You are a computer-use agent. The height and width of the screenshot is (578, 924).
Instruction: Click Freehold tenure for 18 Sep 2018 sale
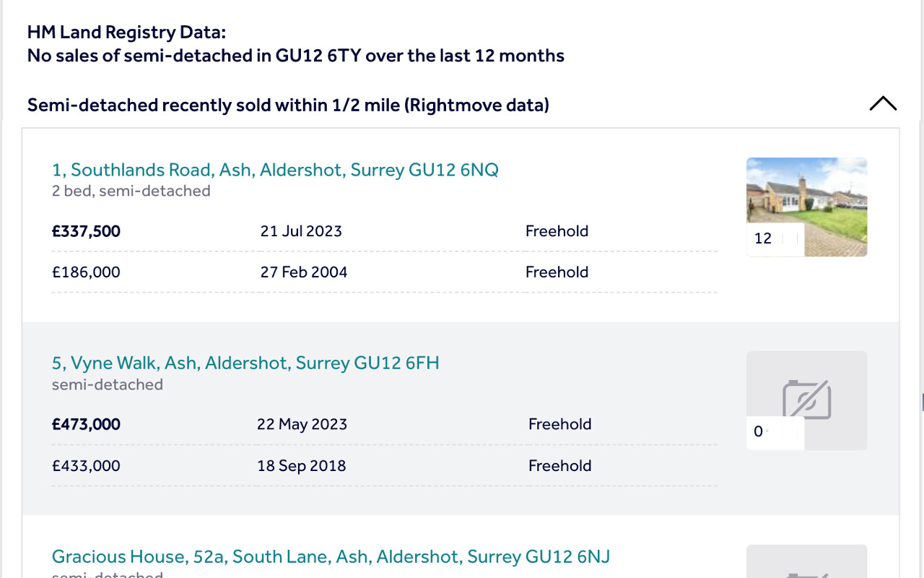coord(559,466)
